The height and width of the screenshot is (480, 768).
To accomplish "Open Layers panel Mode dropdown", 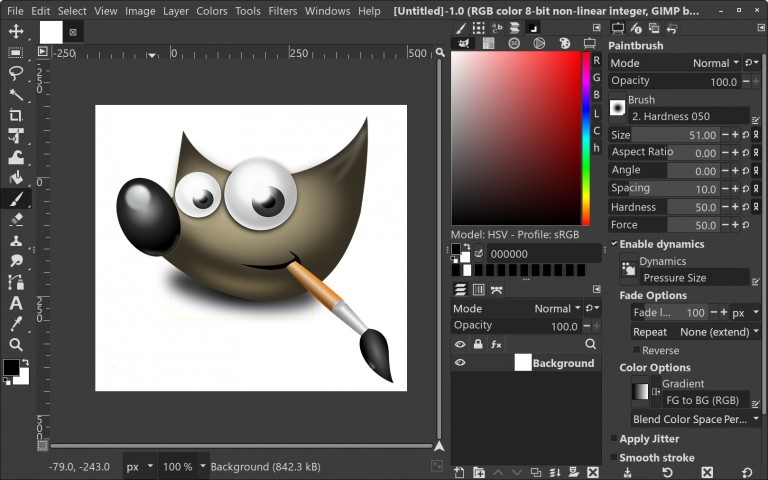I will click(x=516, y=309).
